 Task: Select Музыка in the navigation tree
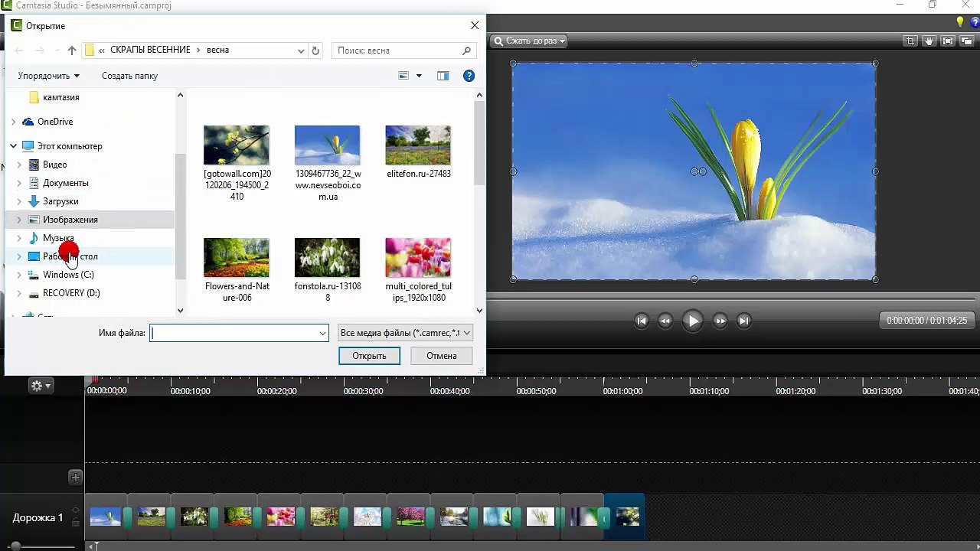(x=58, y=238)
